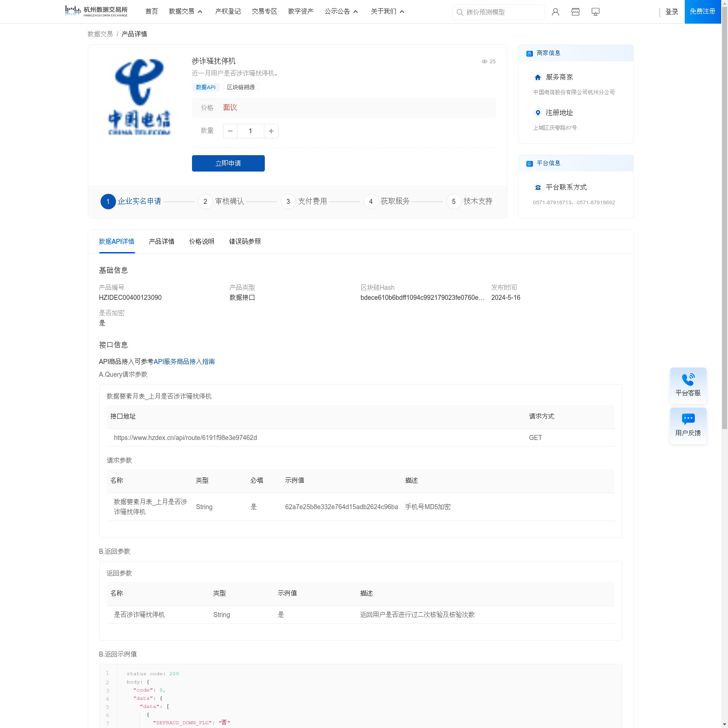Focus the header search box
Viewport: 728px width, 728px height.
pos(498,12)
